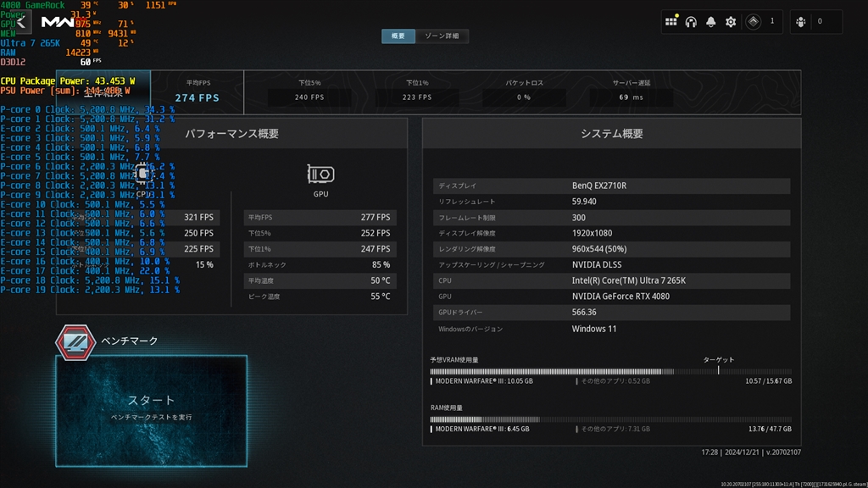Click CPU 250 FPS value

point(198,234)
